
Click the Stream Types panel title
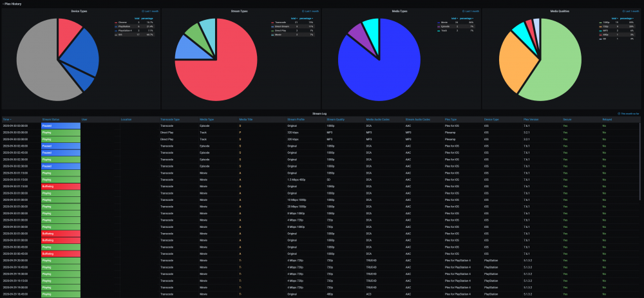240,11
